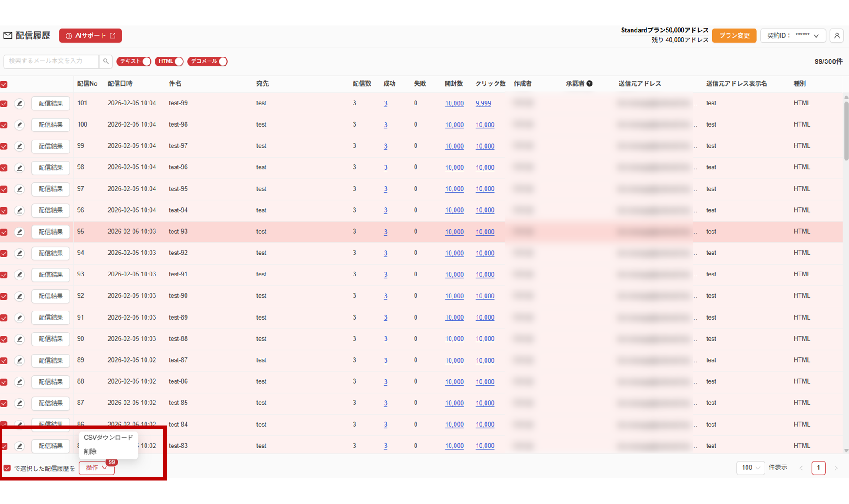Open the user account icon
Viewport: 849px width, 504px height.
pyautogui.click(x=836, y=35)
